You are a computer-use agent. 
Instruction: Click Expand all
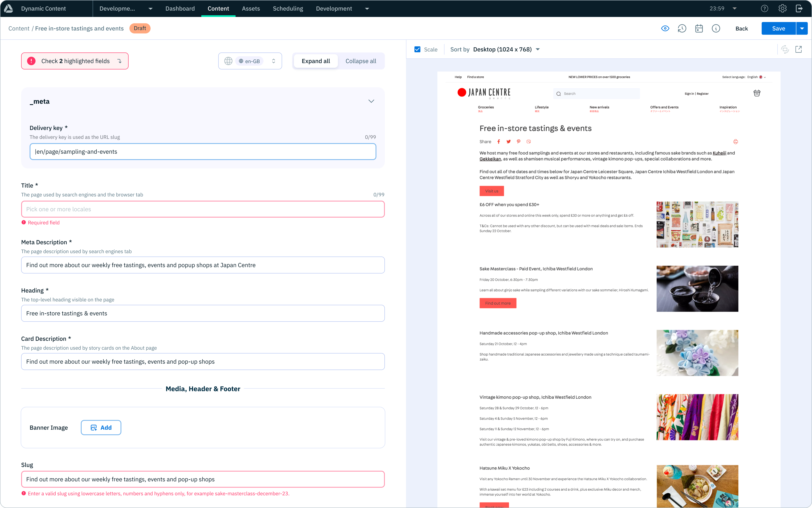click(316, 61)
